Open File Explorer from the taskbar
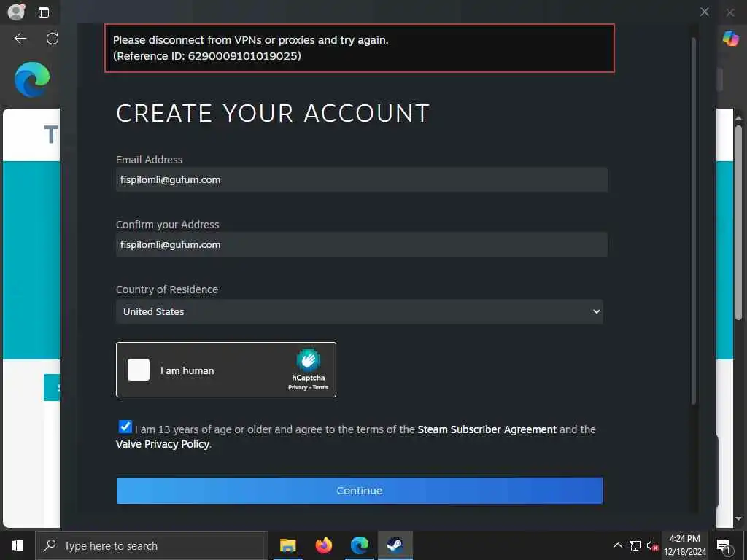 pyautogui.click(x=287, y=545)
